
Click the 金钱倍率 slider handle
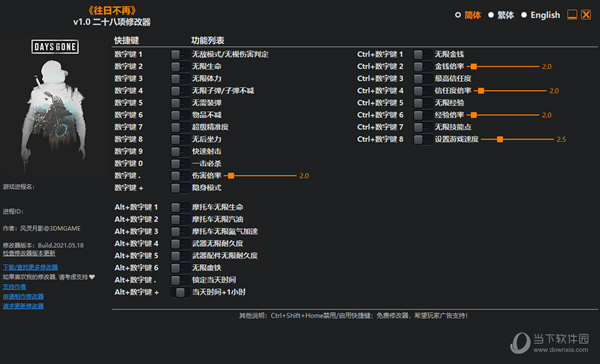click(x=474, y=67)
